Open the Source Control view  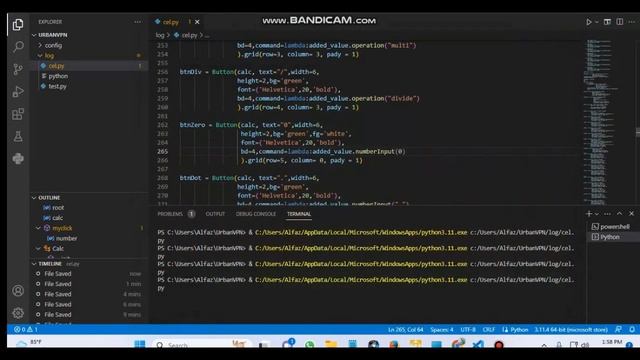coord(18,69)
